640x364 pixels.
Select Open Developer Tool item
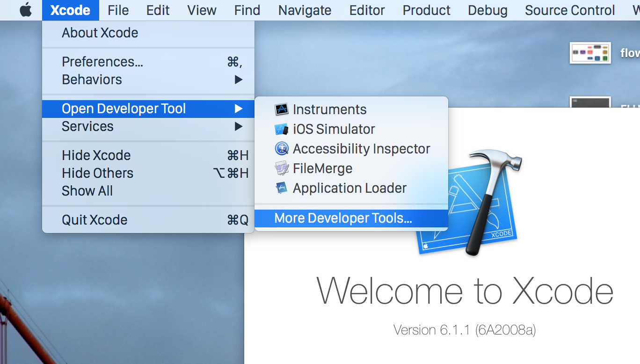(148, 109)
